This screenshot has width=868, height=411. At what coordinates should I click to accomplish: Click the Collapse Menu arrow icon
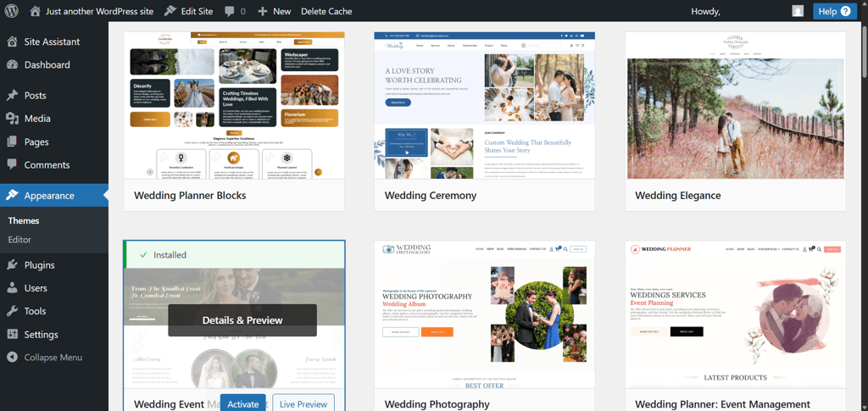[12, 358]
